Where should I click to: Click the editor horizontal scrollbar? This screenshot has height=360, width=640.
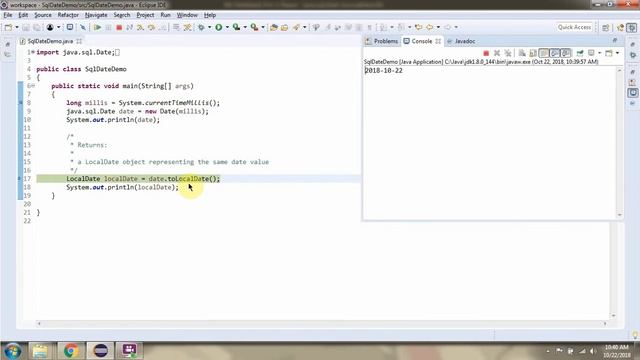[322, 323]
